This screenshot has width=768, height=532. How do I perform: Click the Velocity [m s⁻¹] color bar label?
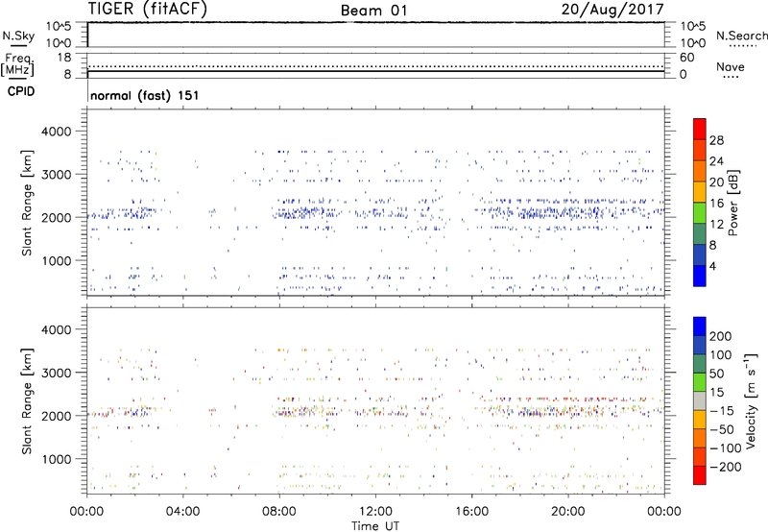pyautogui.click(x=751, y=400)
